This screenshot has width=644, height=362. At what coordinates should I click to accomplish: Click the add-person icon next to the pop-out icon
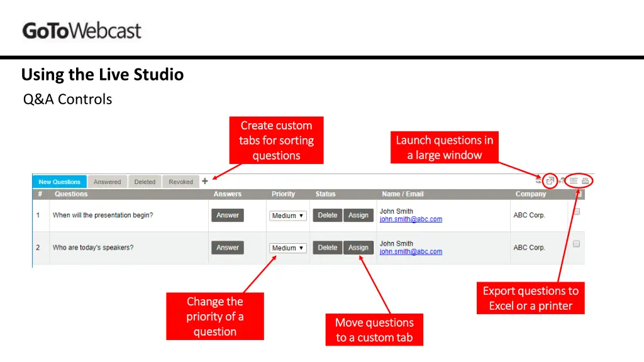click(x=562, y=180)
